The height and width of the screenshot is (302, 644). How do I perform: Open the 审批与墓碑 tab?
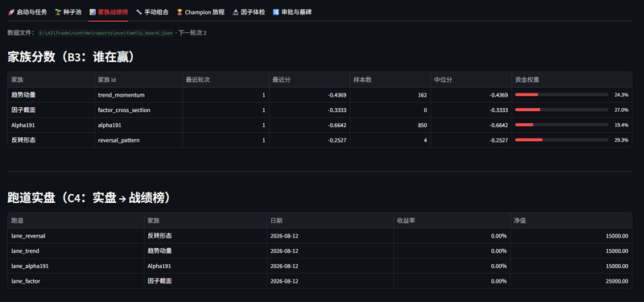coord(292,12)
